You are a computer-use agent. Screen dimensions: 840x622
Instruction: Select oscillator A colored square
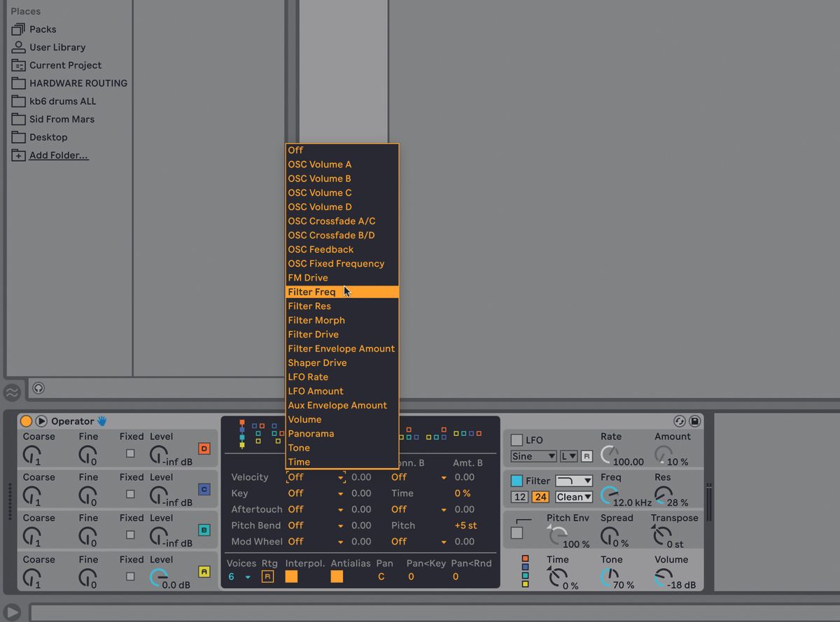[x=204, y=572]
